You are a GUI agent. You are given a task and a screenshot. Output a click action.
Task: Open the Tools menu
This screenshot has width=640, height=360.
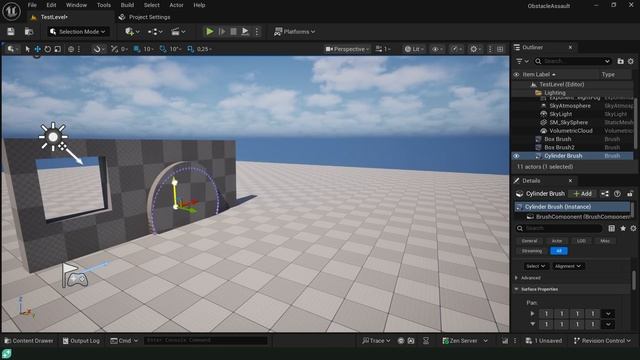tap(104, 5)
